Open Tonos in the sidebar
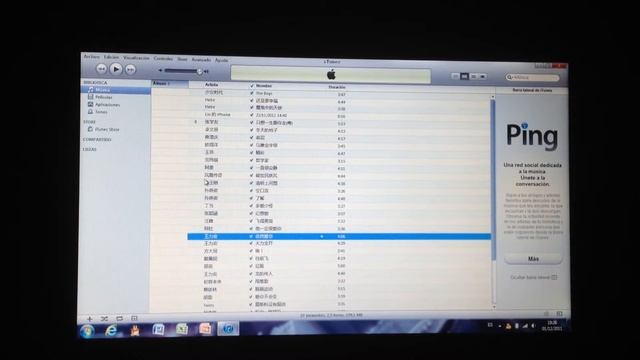 [101, 112]
